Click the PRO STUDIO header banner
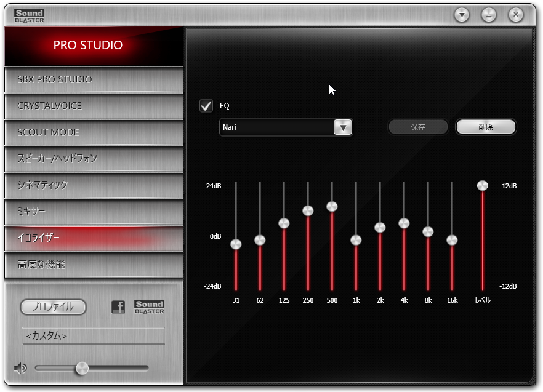This screenshot has width=543, height=392. click(94, 46)
